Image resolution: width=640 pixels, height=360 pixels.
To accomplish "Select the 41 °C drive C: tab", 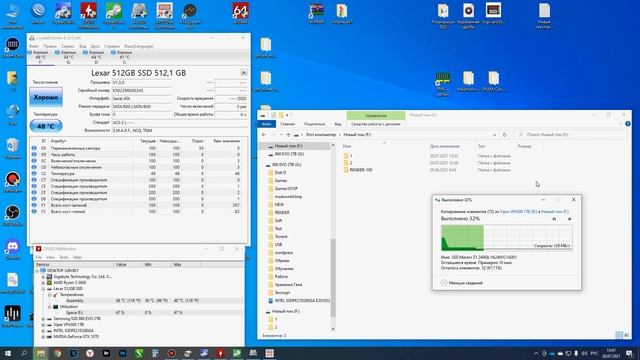I will [x=124, y=58].
